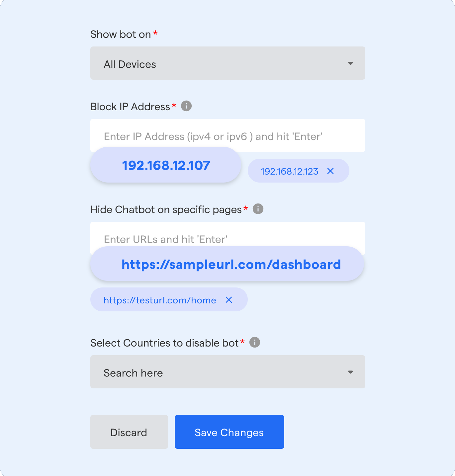
Task: Open the tooltip icon beside Hide Chatbot on specific pages
Action: tap(258, 209)
